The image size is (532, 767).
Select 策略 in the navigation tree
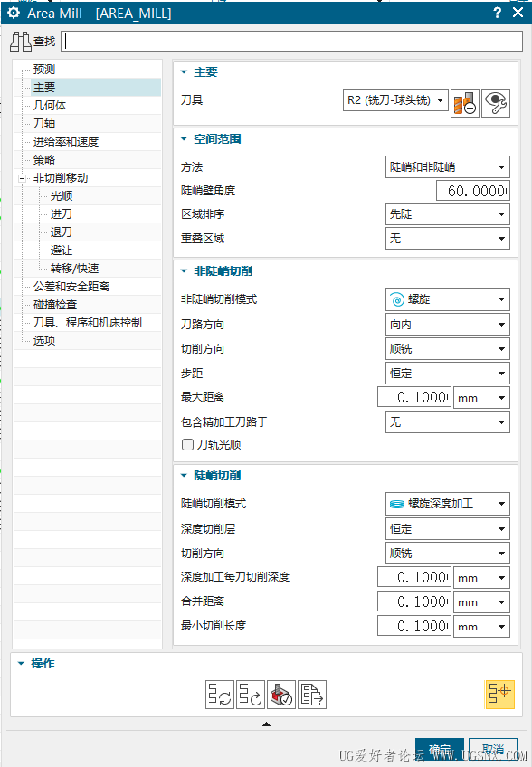tap(44, 160)
